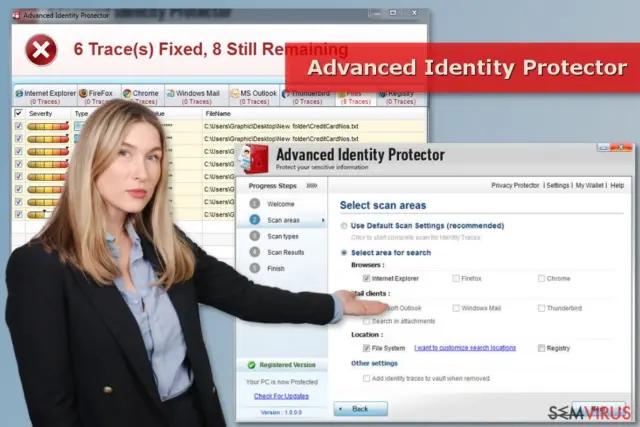
Task: Open the Settings menu link
Action: pos(558,185)
